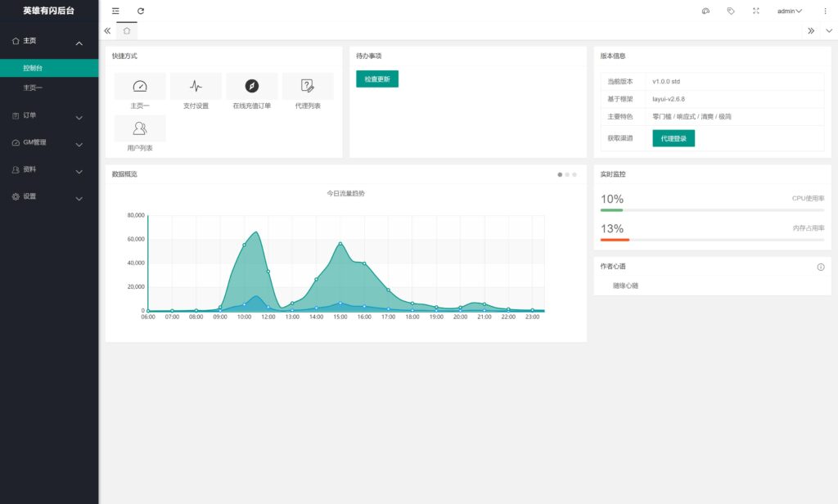
Task: Open the more options vertical dots menu
Action: (x=825, y=11)
